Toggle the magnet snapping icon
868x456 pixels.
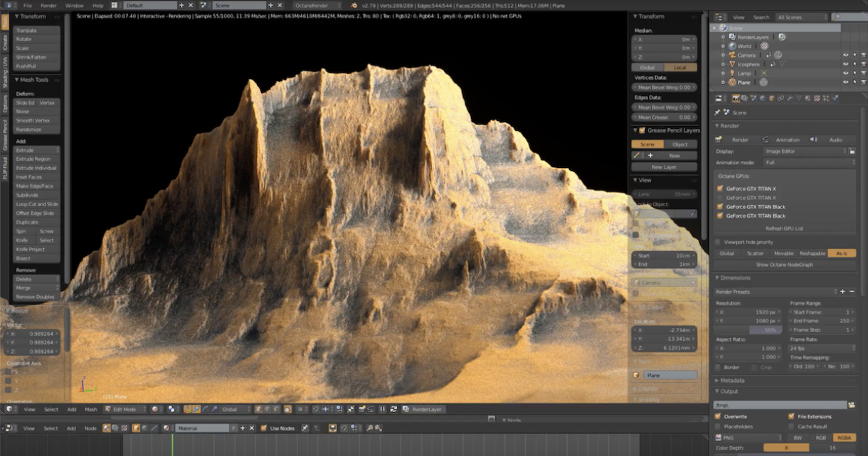pos(315,409)
